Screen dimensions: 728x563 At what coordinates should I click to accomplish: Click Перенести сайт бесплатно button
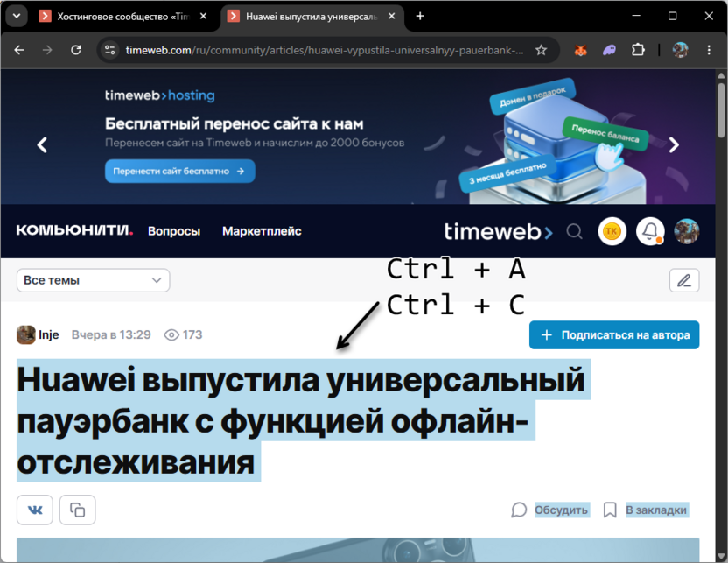tap(179, 171)
